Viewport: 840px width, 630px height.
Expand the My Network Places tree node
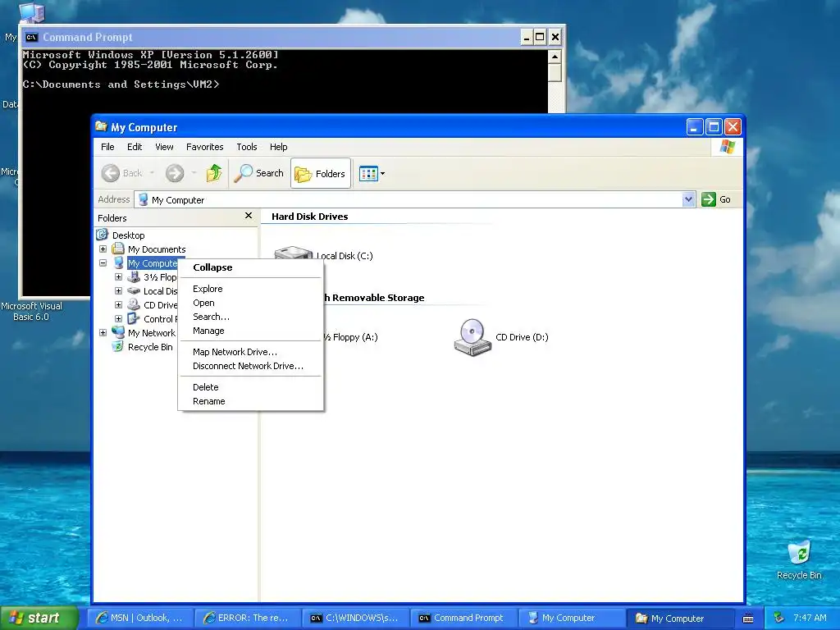103,333
